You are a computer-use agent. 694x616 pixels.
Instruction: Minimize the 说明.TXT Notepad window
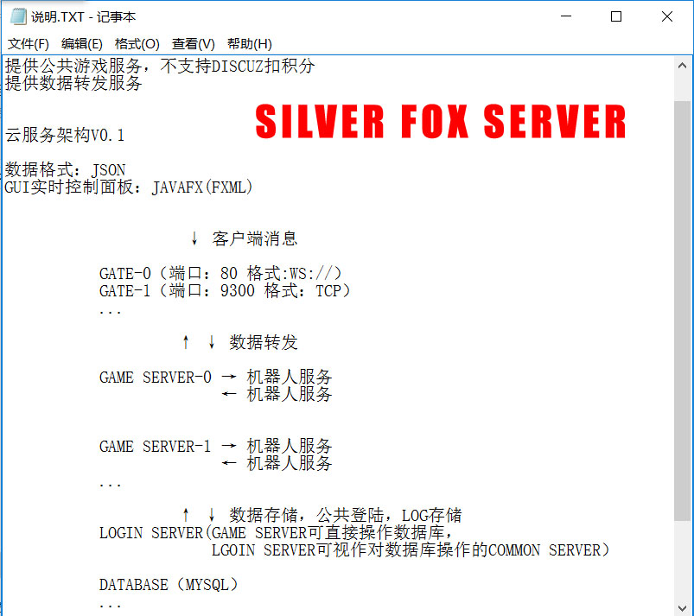(566, 16)
